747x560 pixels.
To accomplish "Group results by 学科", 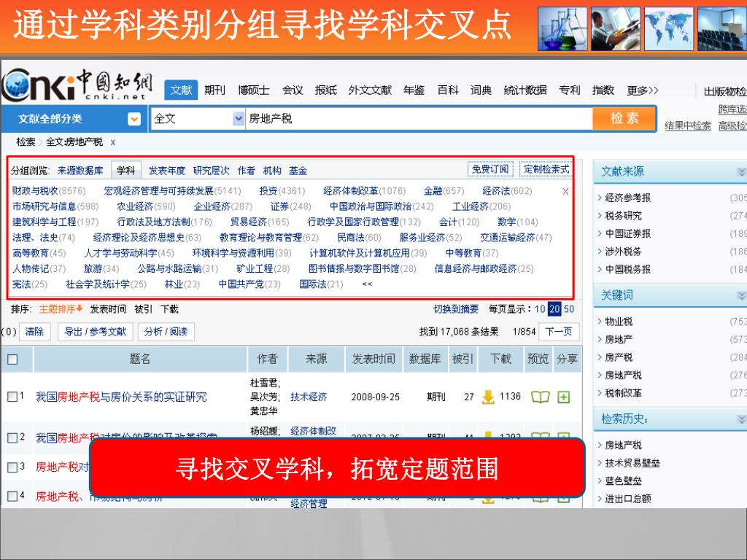I will point(125,171).
